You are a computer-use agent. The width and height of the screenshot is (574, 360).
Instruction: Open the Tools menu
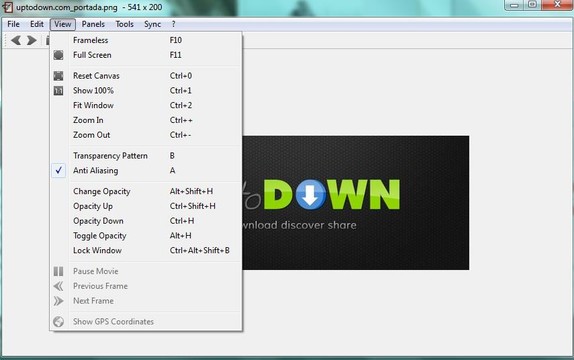tap(124, 24)
